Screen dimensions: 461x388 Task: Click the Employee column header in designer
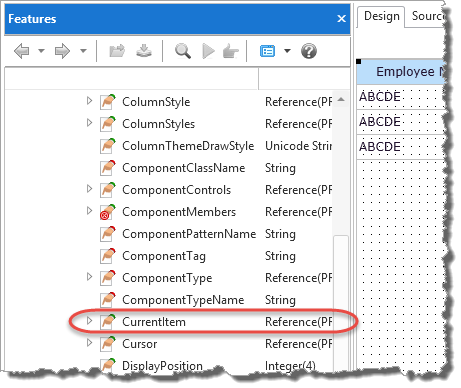pos(402,72)
